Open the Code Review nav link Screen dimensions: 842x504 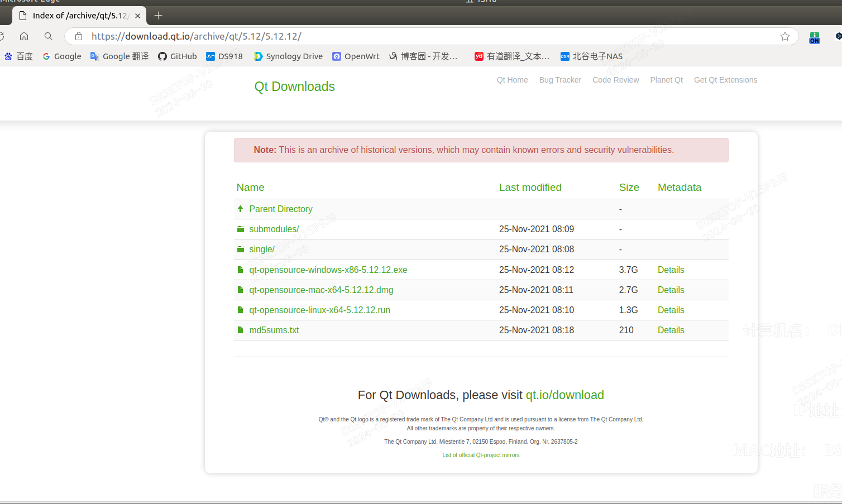tap(615, 80)
